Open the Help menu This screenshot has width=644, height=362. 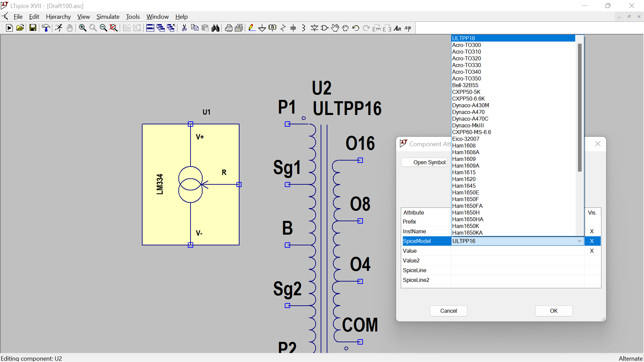coord(181,17)
